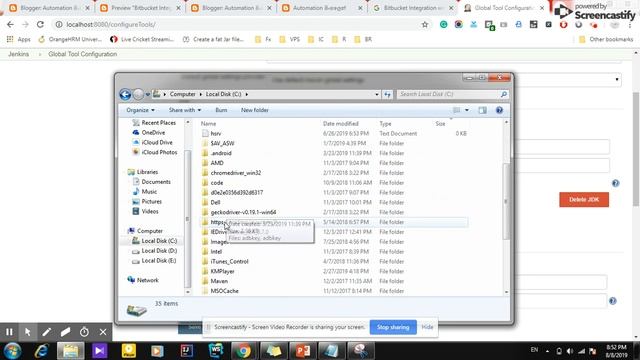Select the Screencastify mouse pointer tool
The width and height of the screenshot is (640, 360).
[x=28, y=332]
